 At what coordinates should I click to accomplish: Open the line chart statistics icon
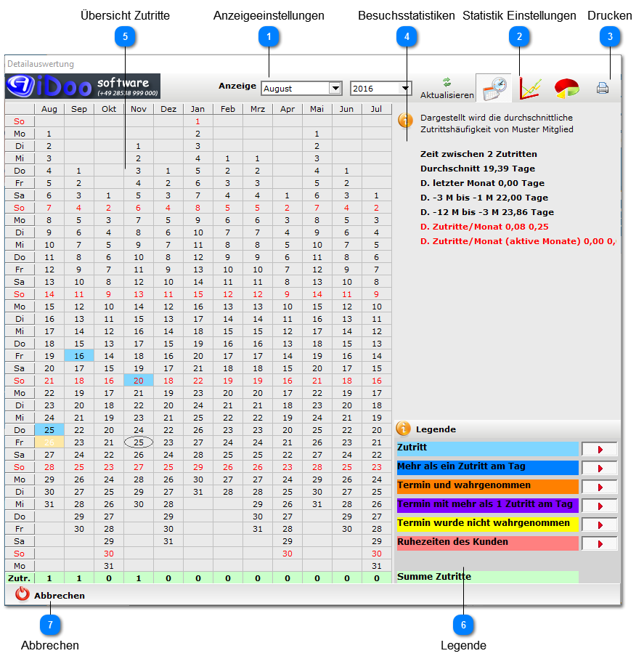[x=530, y=88]
